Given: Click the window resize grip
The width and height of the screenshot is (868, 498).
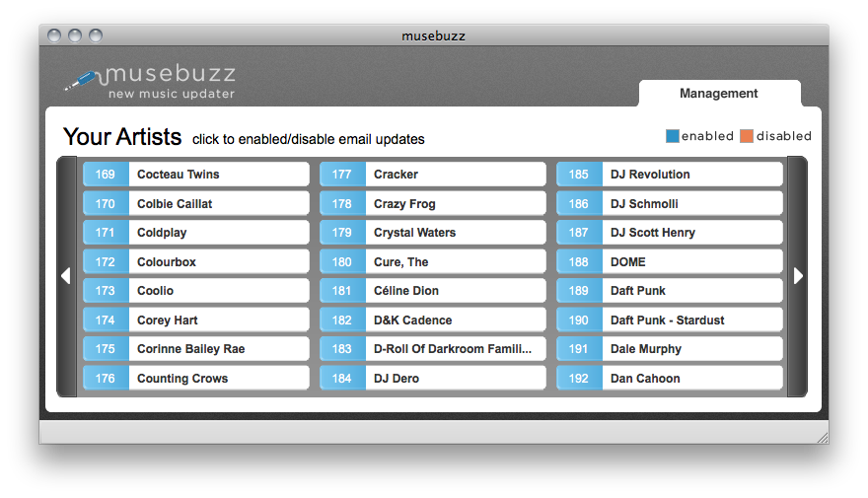Looking at the screenshot, I should point(823,438).
